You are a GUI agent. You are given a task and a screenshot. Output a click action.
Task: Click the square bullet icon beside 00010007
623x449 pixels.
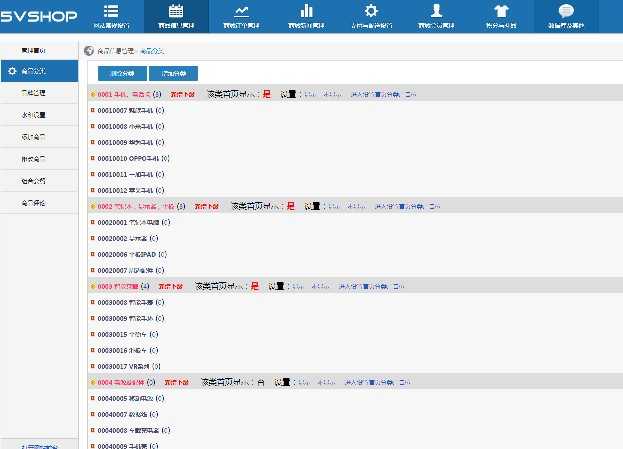pos(93,110)
